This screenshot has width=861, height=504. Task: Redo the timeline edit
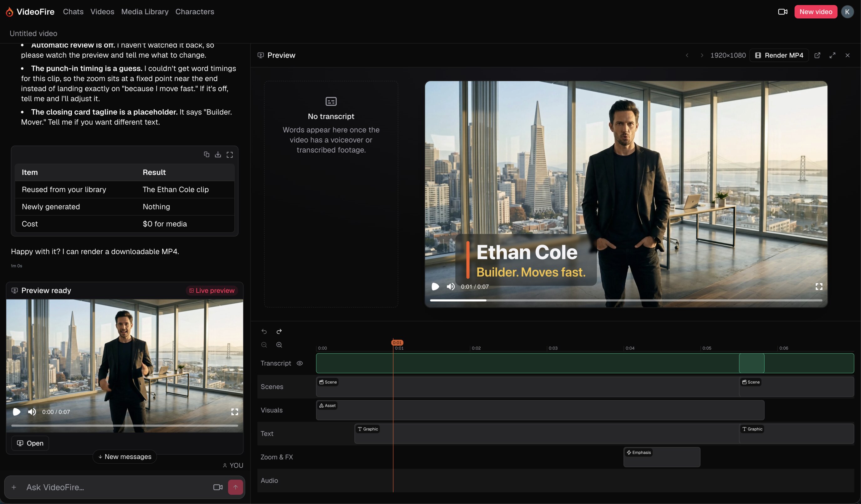(279, 331)
